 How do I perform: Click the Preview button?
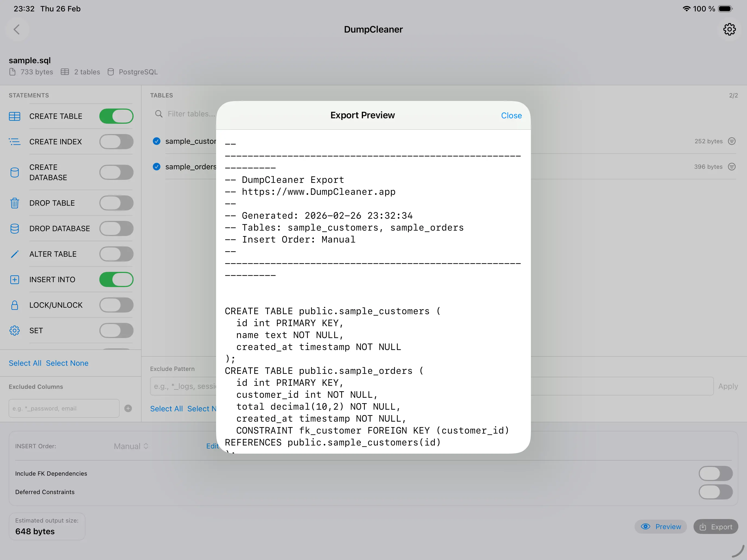coord(661,527)
